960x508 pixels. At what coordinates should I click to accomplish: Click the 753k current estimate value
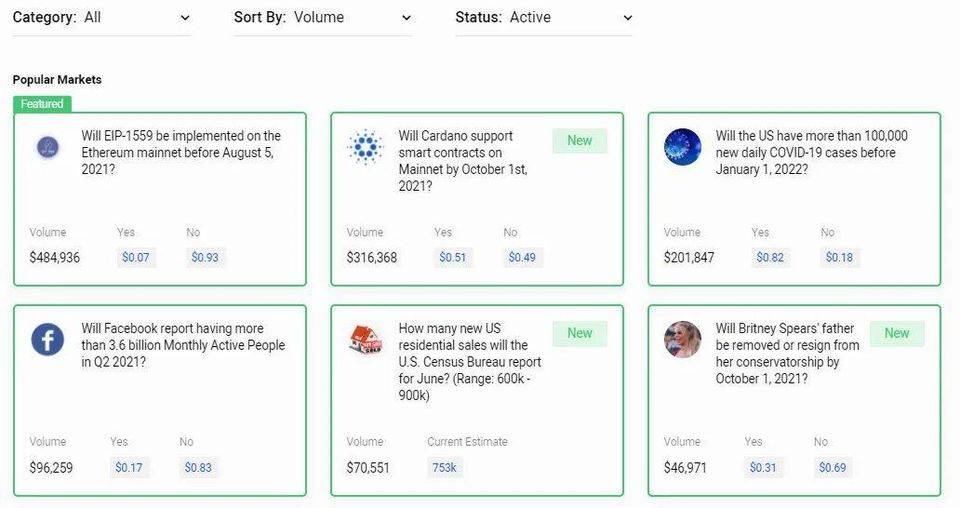pyautogui.click(x=444, y=468)
